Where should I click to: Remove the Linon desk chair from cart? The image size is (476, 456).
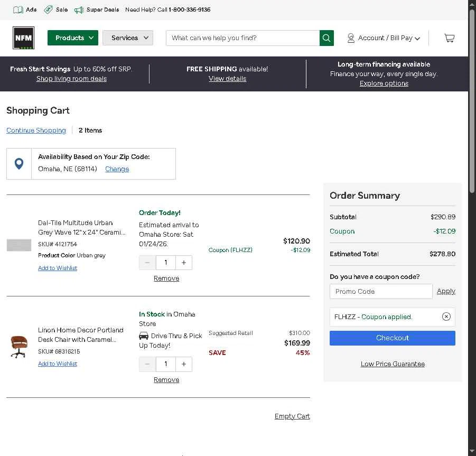coord(166,380)
